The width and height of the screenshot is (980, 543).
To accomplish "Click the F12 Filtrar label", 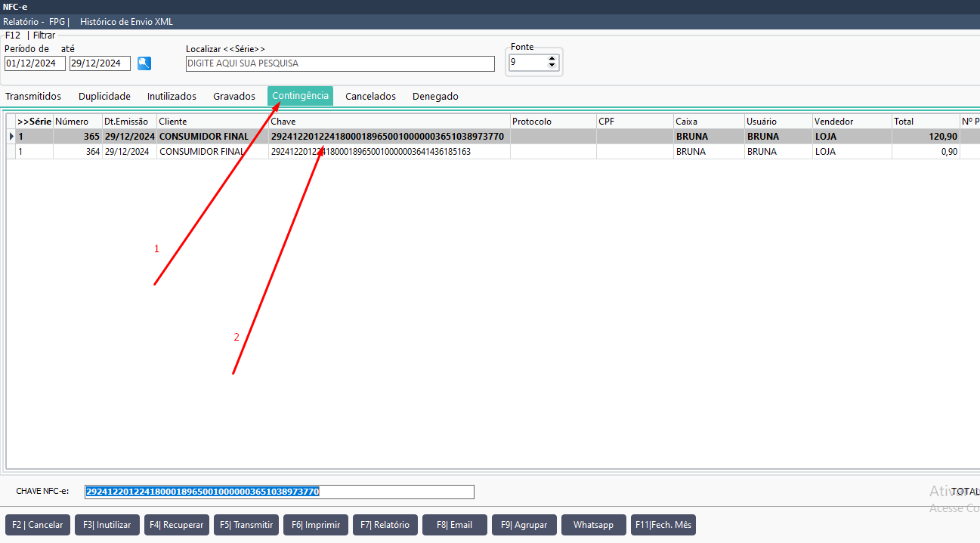I will click(30, 35).
